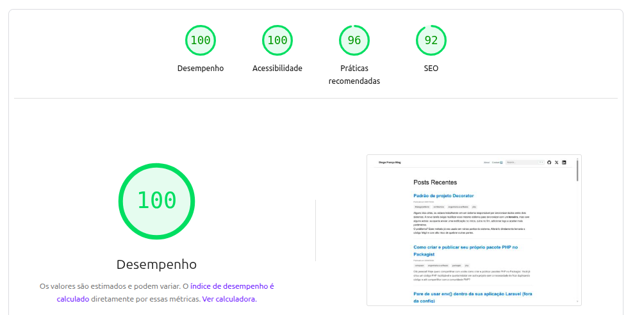
Task: Click the 'Desempenho' label under top gauge
Action: coord(201,69)
